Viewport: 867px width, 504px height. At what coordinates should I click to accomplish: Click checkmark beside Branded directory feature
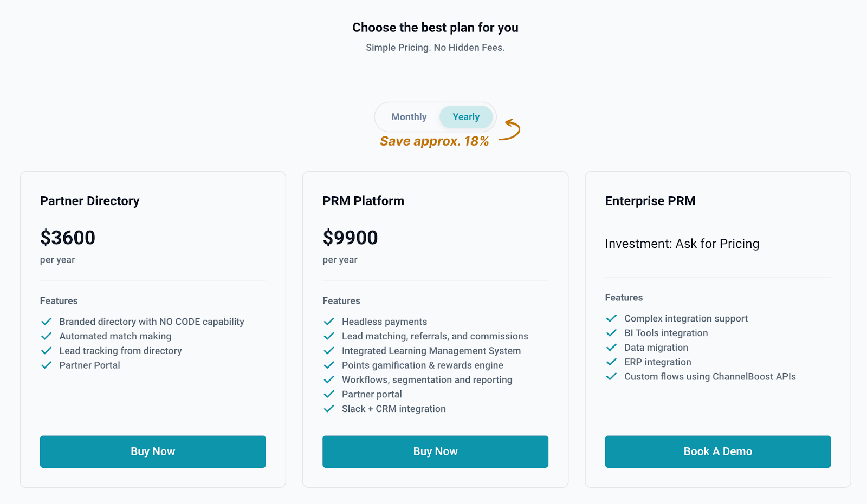click(x=47, y=322)
